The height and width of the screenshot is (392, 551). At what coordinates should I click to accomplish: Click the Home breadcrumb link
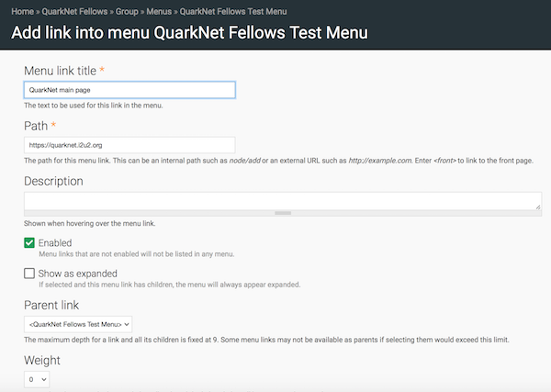pos(22,12)
